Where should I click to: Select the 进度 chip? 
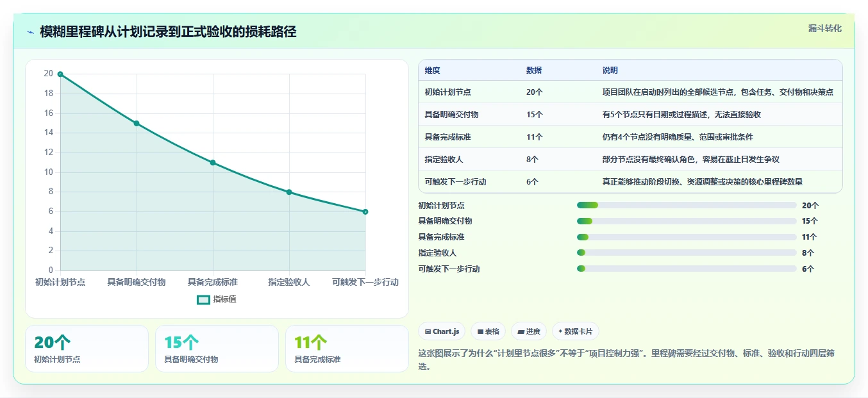tap(529, 331)
